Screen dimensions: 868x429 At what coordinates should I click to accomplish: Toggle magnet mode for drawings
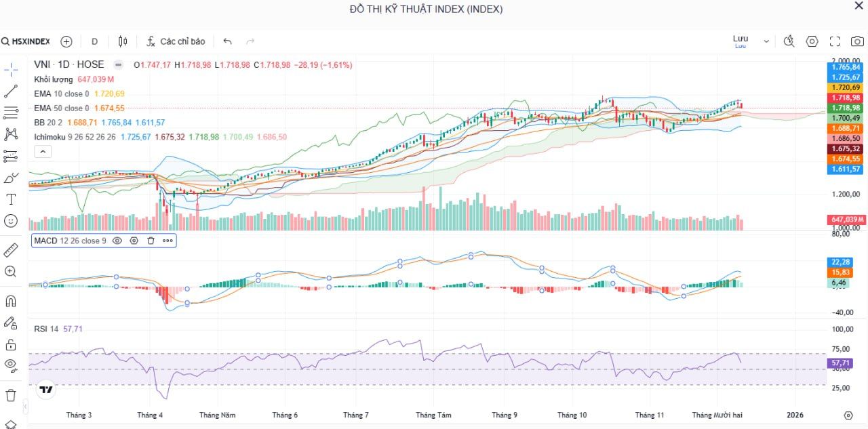(10, 301)
